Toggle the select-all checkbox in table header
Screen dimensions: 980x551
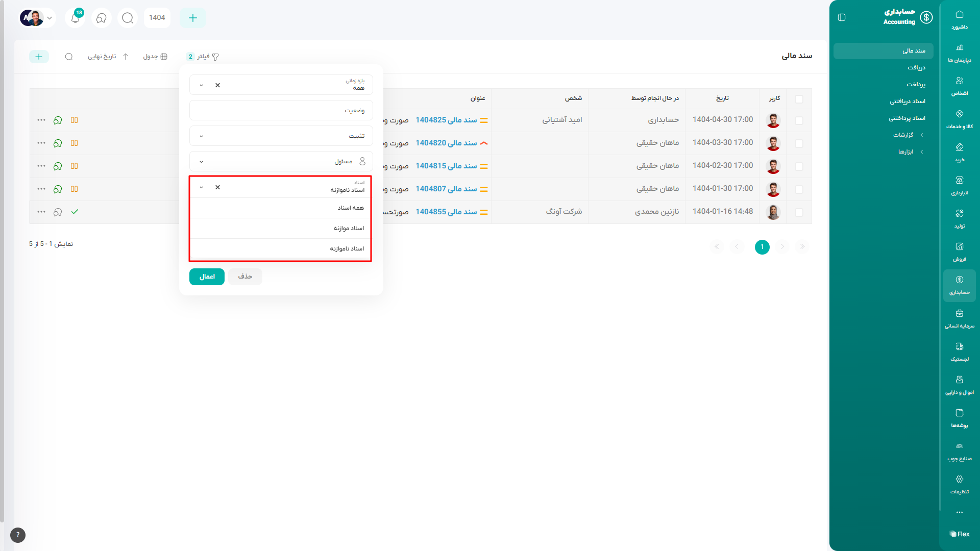799,99
